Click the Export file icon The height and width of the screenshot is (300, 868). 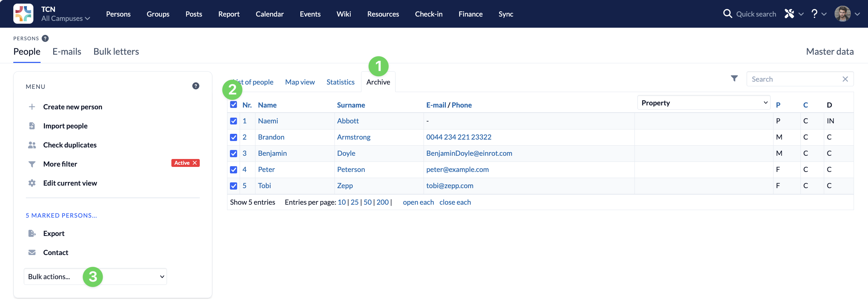(32, 233)
